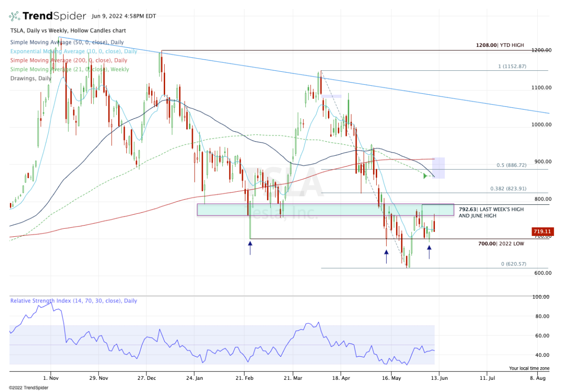Click the '1. Nov' date axis label
Screen dimensions: 563x392
[50, 377]
